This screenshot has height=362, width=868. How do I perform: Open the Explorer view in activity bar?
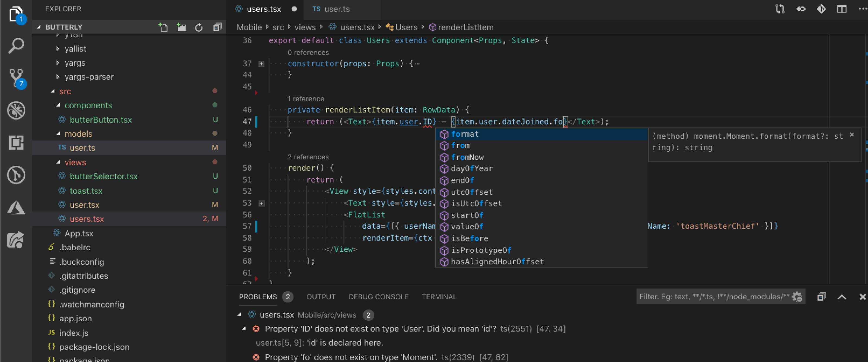point(16,14)
